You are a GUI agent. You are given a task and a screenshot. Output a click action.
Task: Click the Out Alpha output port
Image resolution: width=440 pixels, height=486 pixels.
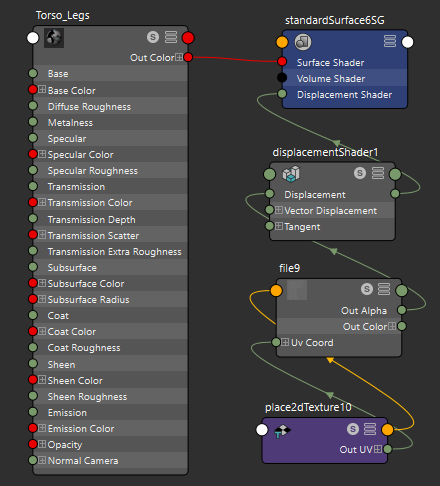point(402,310)
